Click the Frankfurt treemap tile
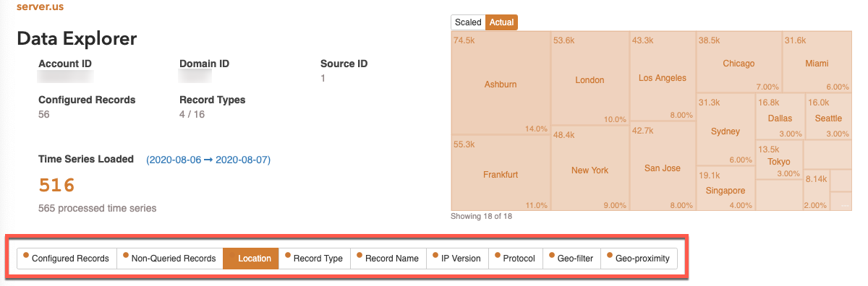The image size is (868, 286). pos(501,173)
